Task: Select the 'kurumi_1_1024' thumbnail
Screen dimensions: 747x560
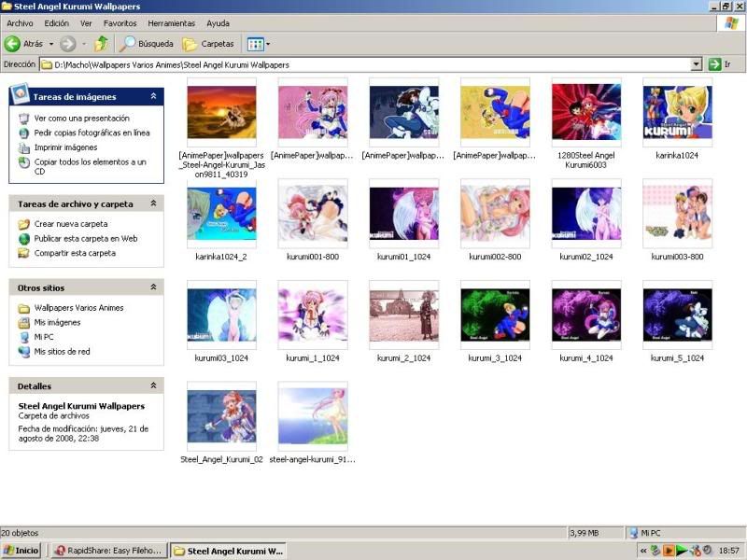Action: [313, 315]
